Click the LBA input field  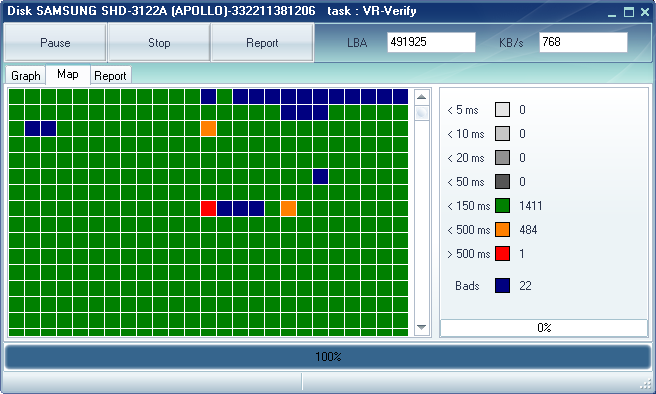point(431,42)
